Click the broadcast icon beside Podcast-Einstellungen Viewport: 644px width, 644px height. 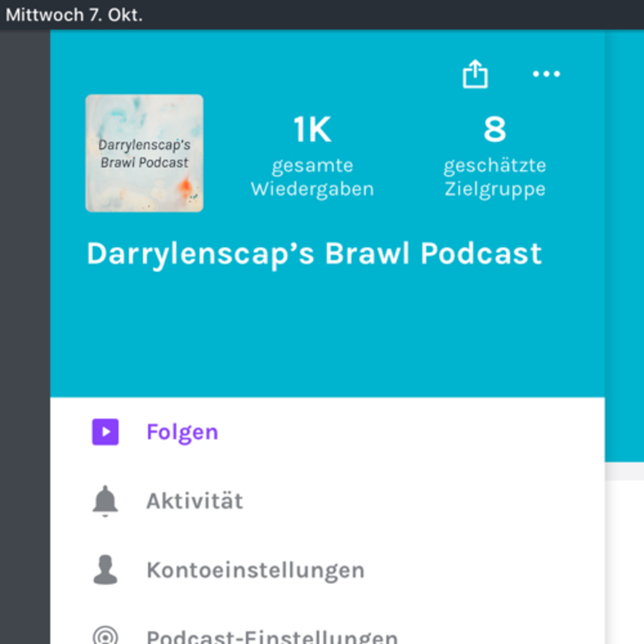pyautogui.click(x=105, y=635)
